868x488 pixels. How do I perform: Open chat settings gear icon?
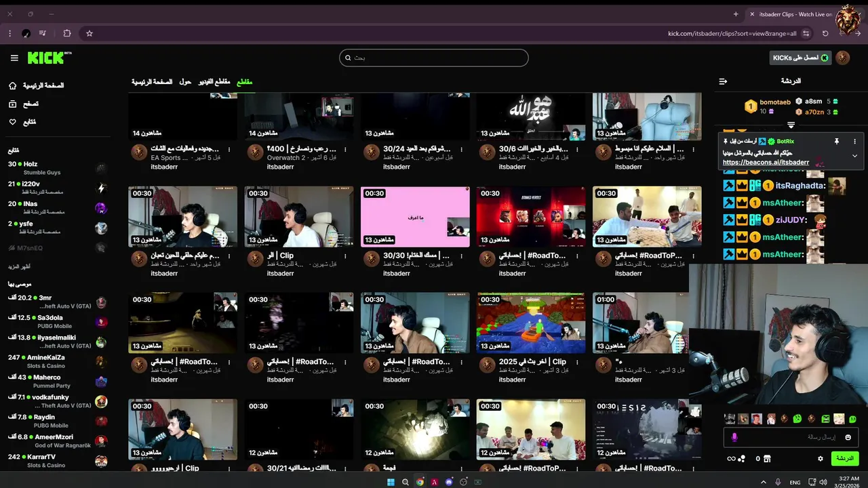pos(820,459)
